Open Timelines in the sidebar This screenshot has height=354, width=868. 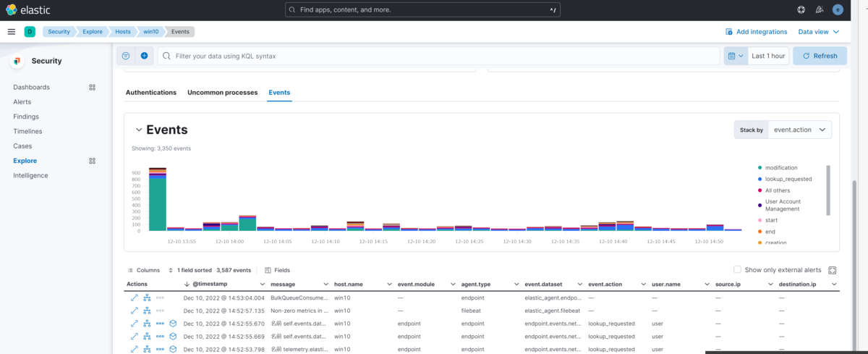click(x=27, y=131)
